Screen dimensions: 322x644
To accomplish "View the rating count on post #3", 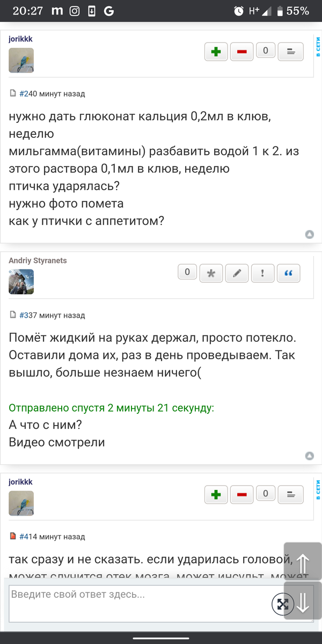I will coord(187,272).
